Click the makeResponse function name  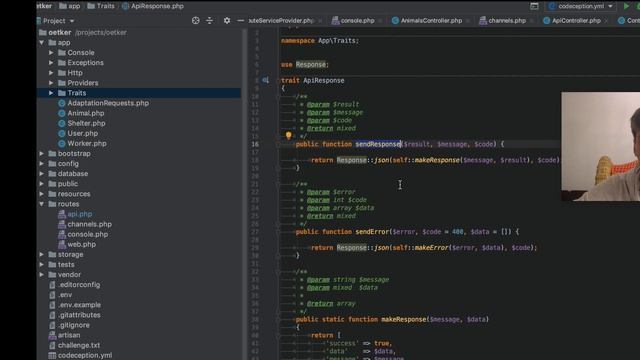(x=404, y=320)
